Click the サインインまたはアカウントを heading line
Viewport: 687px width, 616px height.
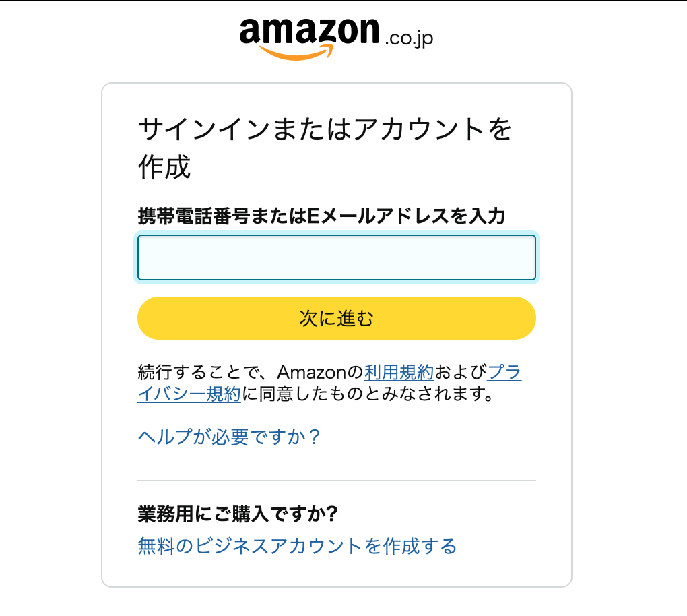[x=325, y=130]
